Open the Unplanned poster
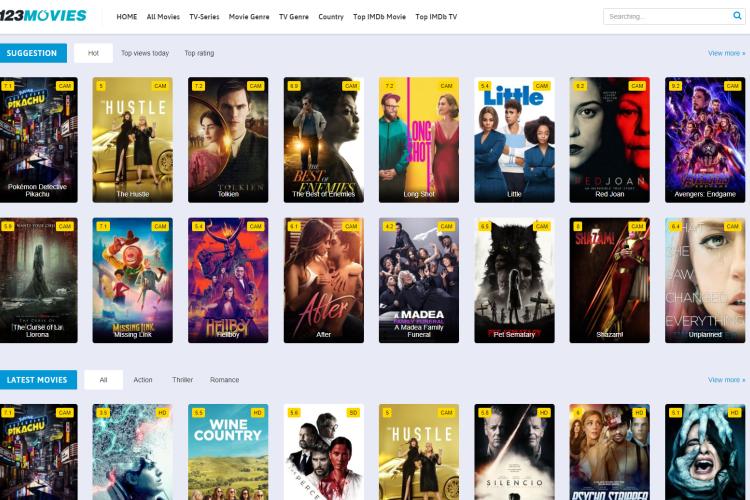The width and height of the screenshot is (750, 500). [705, 280]
